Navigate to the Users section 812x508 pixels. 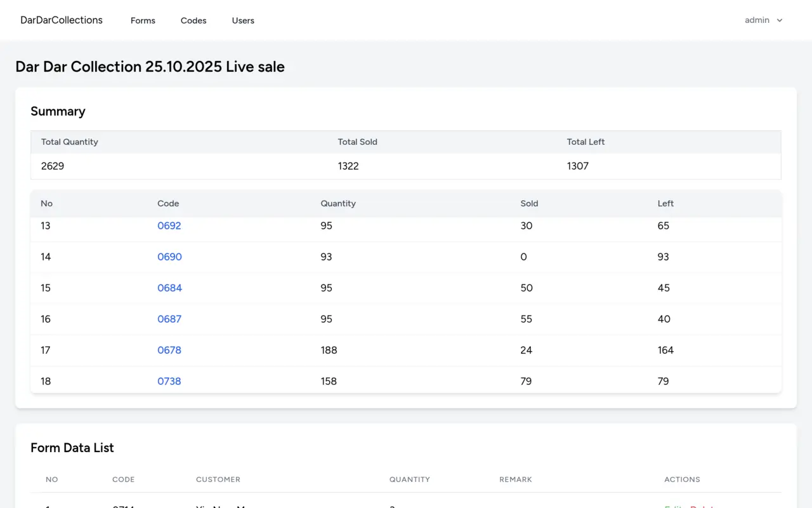(x=243, y=20)
